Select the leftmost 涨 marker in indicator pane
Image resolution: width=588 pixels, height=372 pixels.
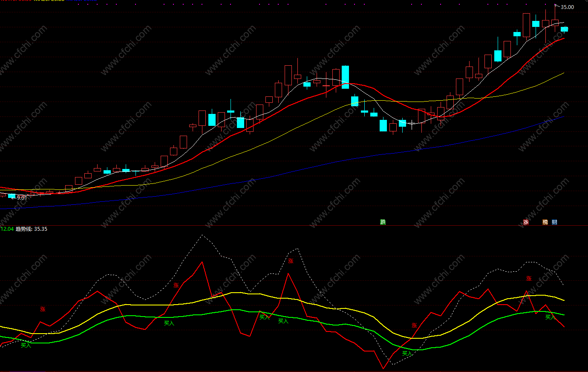[43, 309]
